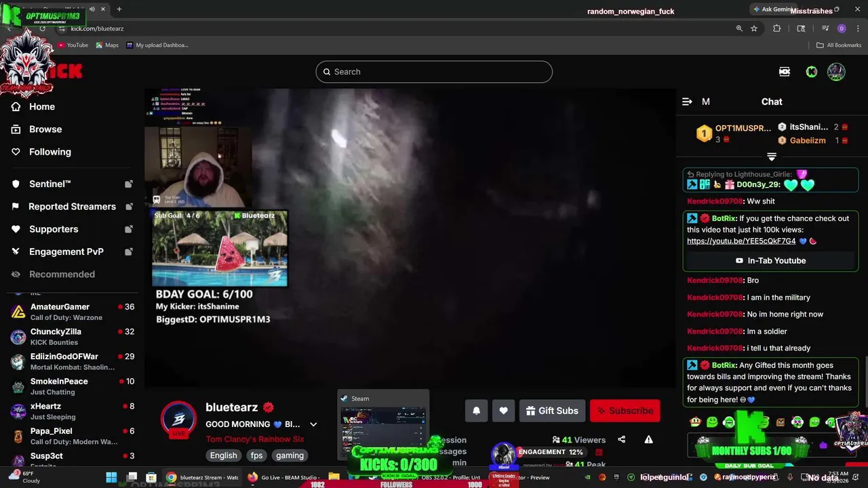Open SmokeInPeace's Just Chatting channel

pos(72,386)
